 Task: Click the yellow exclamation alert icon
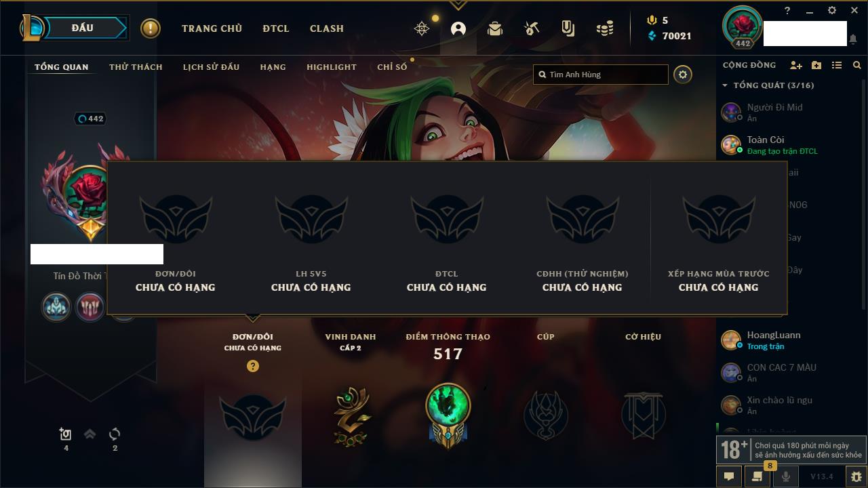pyautogui.click(x=151, y=28)
